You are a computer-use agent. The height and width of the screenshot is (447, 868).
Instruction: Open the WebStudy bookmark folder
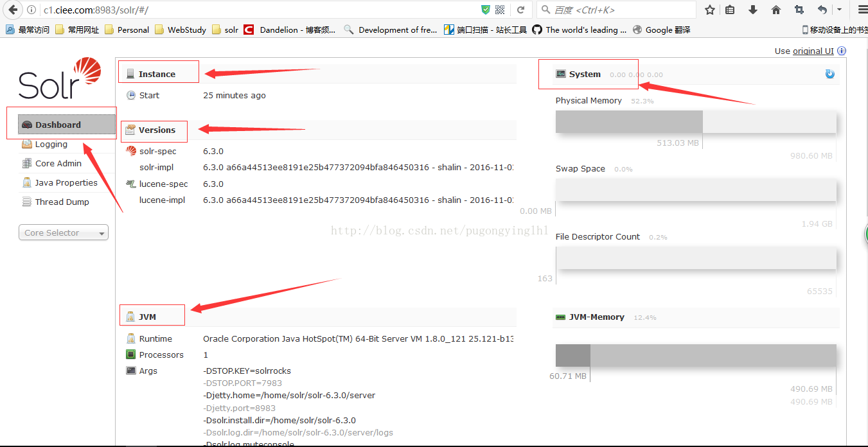pyautogui.click(x=181, y=30)
